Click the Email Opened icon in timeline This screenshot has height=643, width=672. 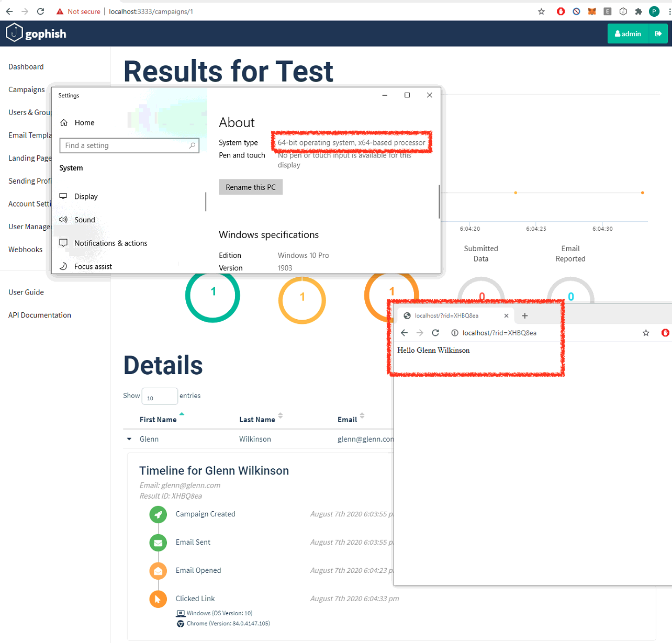pos(158,571)
